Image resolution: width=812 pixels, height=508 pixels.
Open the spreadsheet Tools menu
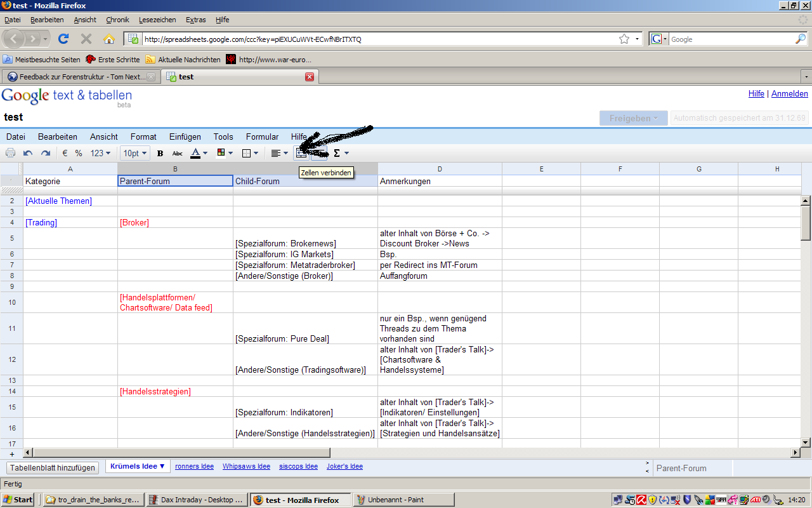point(223,137)
